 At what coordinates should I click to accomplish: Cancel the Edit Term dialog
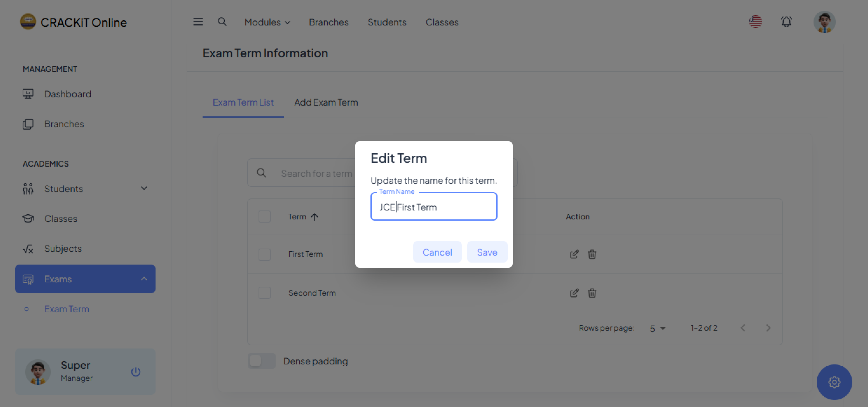click(437, 252)
